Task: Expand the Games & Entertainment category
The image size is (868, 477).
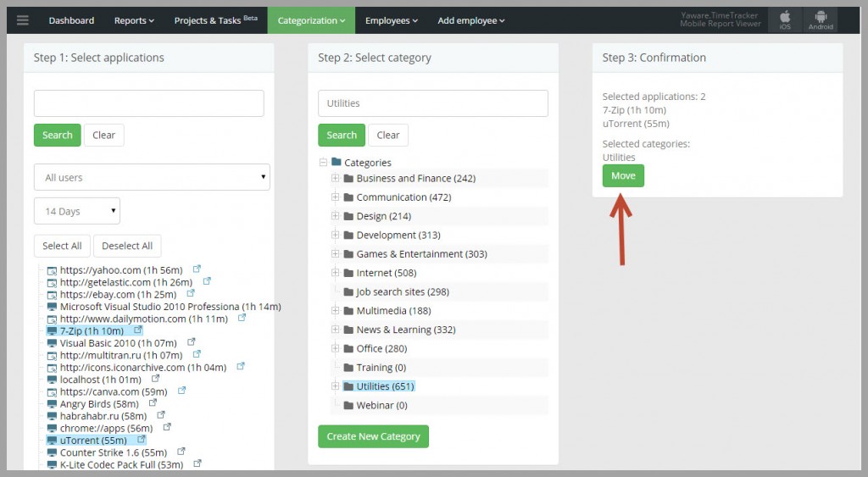Action: tap(335, 253)
